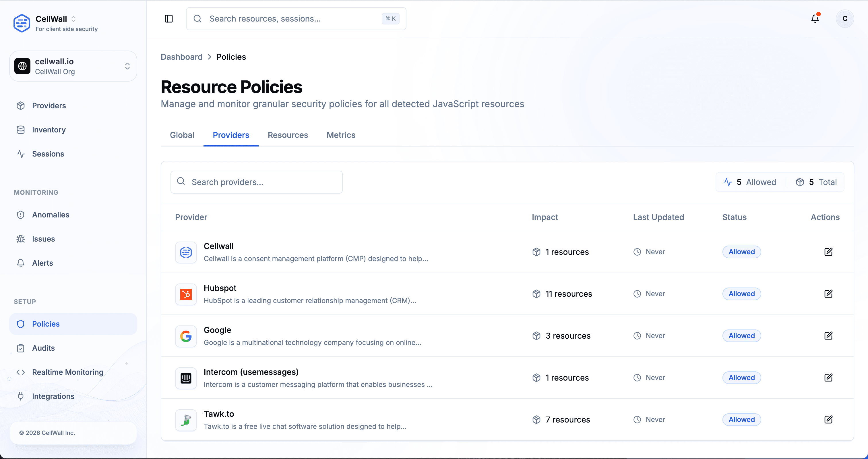Screen dimensions: 868x459
Task: Open Sessions in the sidebar
Action: click(73, 154)
